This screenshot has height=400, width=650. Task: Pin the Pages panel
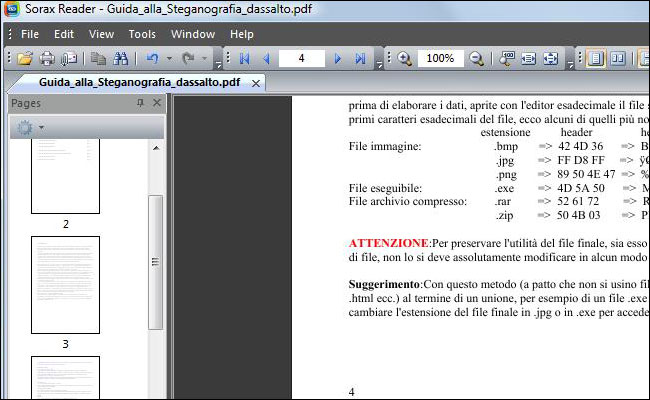(x=140, y=103)
